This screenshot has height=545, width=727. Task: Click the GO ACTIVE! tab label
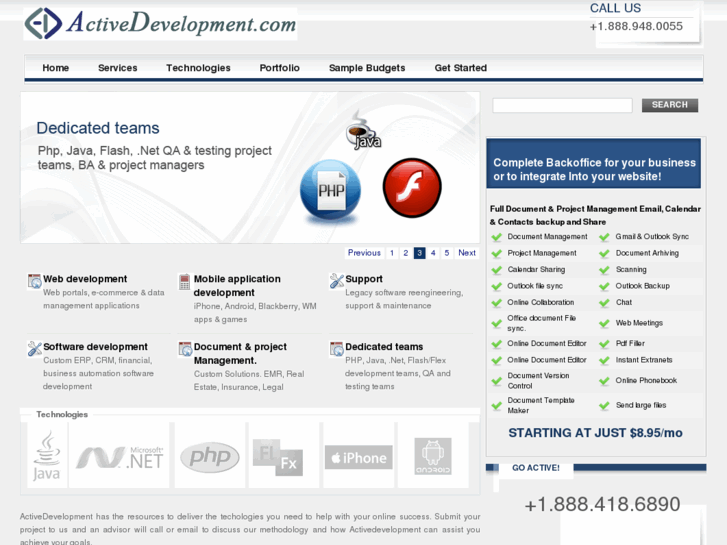point(536,468)
